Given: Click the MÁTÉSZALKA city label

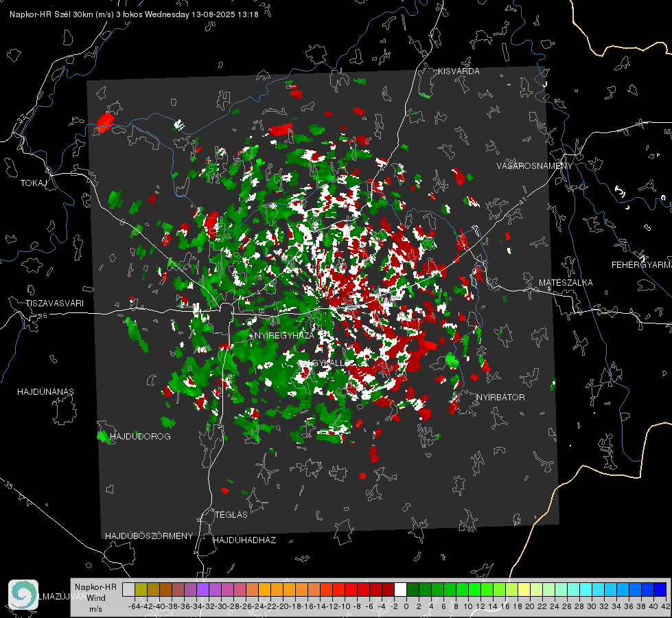Looking at the screenshot, I should pyautogui.click(x=566, y=283).
